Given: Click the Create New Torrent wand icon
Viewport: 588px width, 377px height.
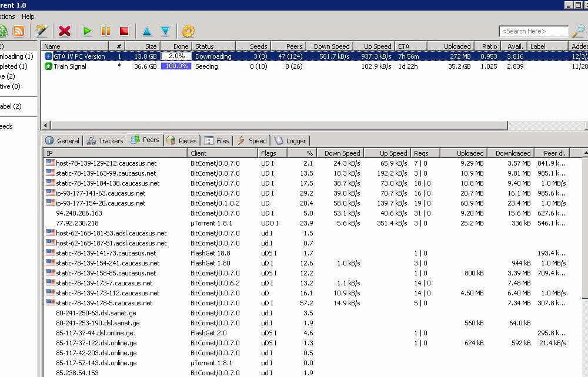Looking at the screenshot, I should click(41, 31).
